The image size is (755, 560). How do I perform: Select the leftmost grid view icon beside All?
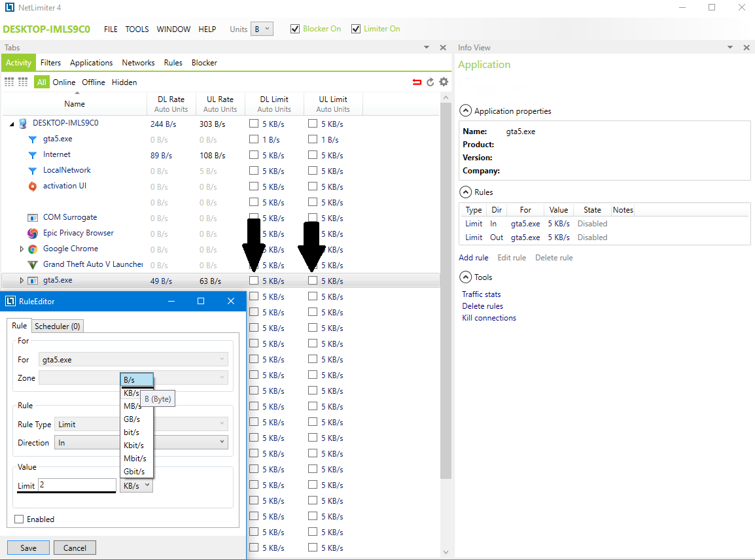point(9,82)
